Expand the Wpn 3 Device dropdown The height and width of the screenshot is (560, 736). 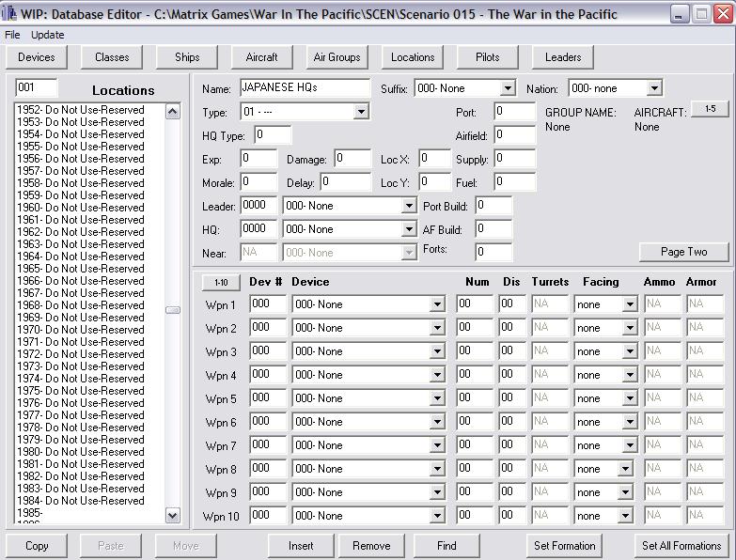click(x=437, y=351)
